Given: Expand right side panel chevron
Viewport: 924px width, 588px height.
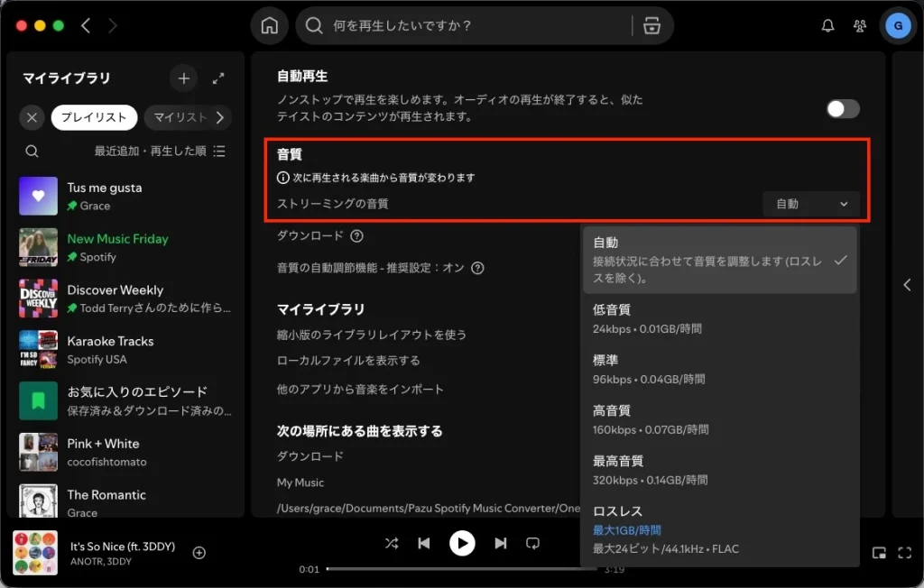Looking at the screenshot, I should [x=907, y=285].
